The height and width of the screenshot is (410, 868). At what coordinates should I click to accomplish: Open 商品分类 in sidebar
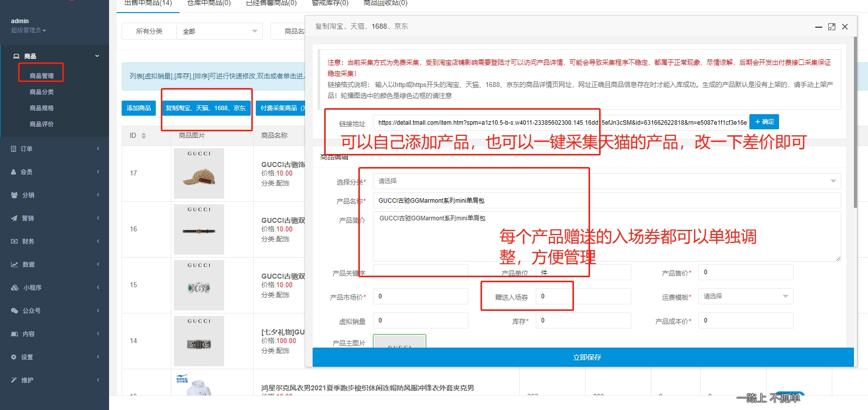tap(42, 92)
